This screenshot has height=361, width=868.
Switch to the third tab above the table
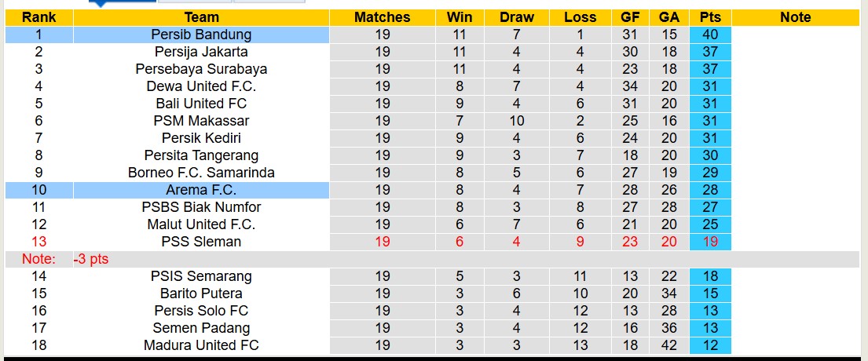tap(269, 2)
